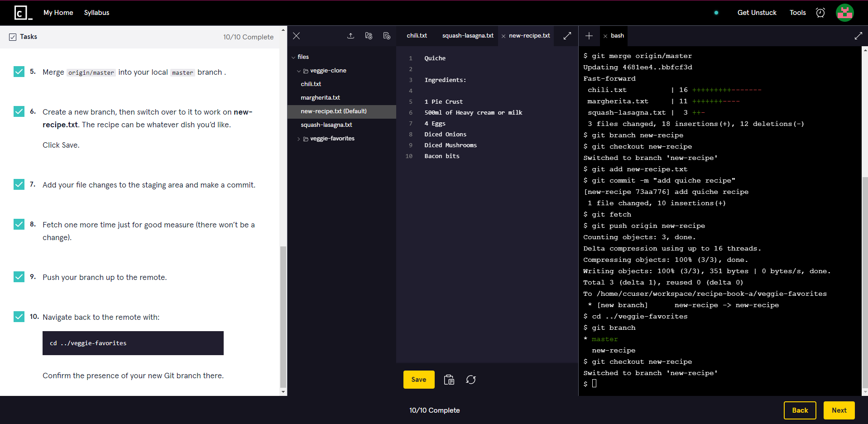The height and width of the screenshot is (424, 868).
Task: Copy editor contents with the clipboard icon
Action: [x=449, y=380]
